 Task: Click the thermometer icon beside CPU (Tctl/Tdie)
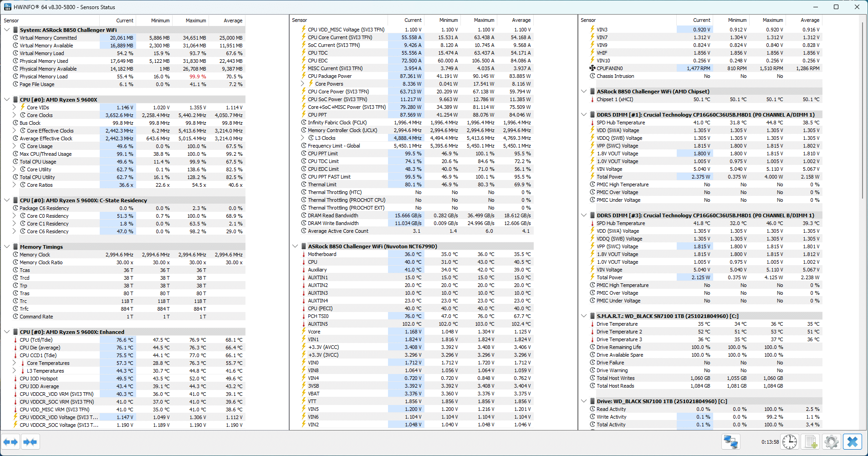(x=15, y=340)
